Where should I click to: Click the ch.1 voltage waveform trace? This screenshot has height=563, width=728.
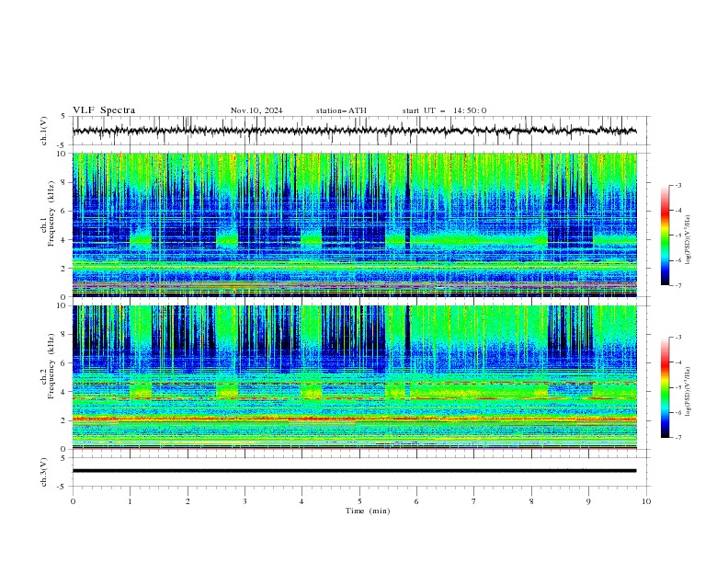[x=354, y=131]
